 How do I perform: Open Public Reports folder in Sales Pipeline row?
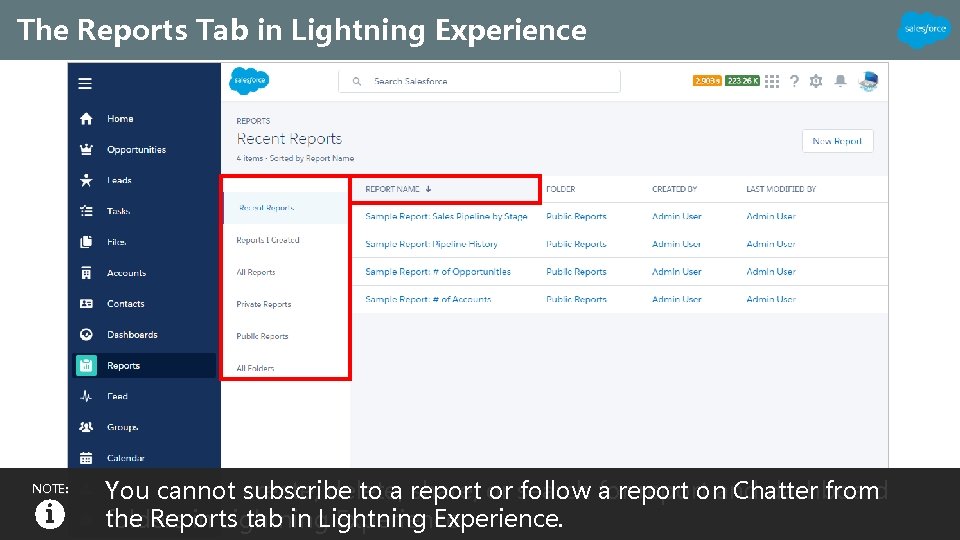[576, 216]
